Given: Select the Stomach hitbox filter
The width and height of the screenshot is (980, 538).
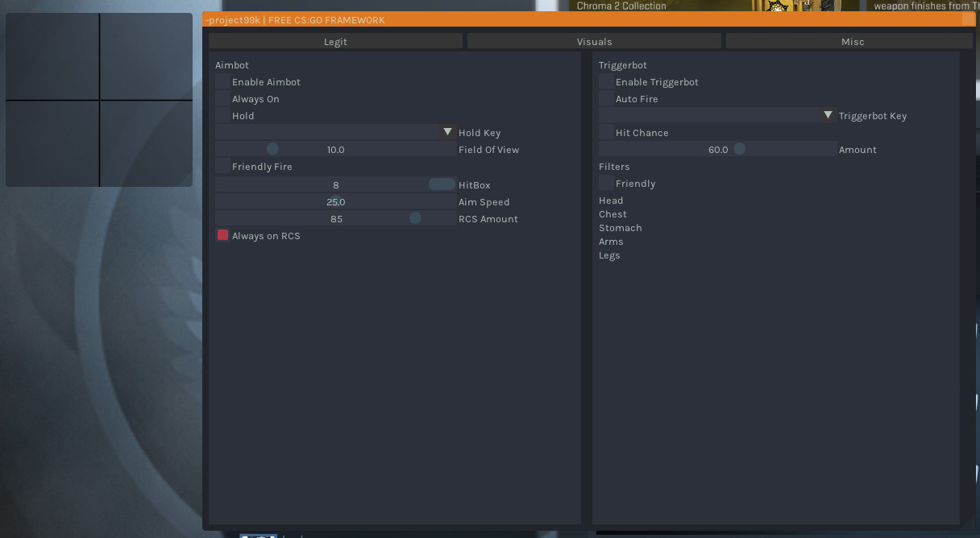Looking at the screenshot, I should (x=621, y=228).
